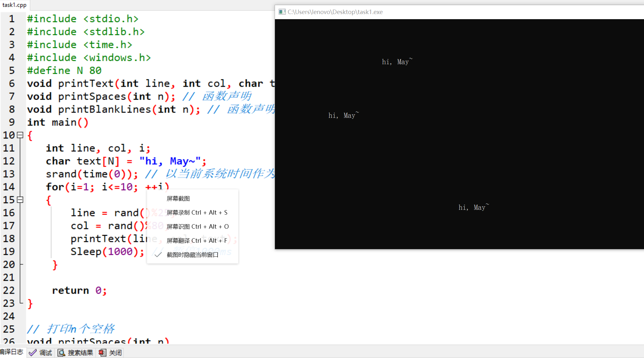Open the 搜索结果 bottom panel tab
This screenshot has width=644, height=358.
(x=80, y=353)
